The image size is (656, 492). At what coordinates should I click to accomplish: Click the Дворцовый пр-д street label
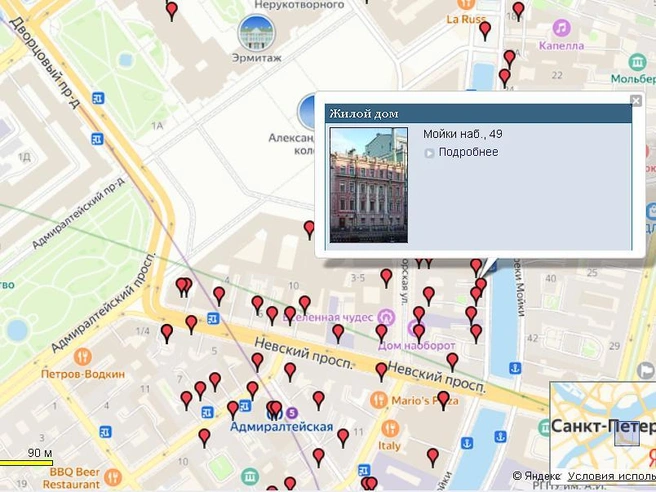tap(44, 63)
